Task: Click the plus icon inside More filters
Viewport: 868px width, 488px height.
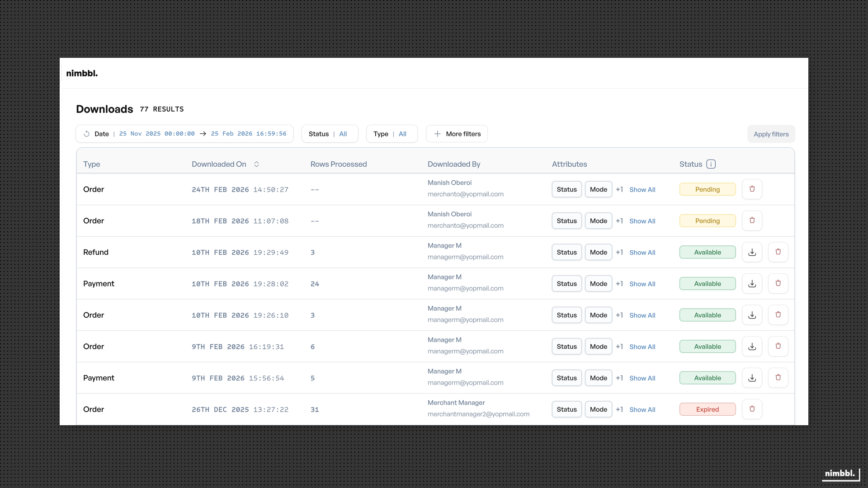Action: [x=437, y=134]
